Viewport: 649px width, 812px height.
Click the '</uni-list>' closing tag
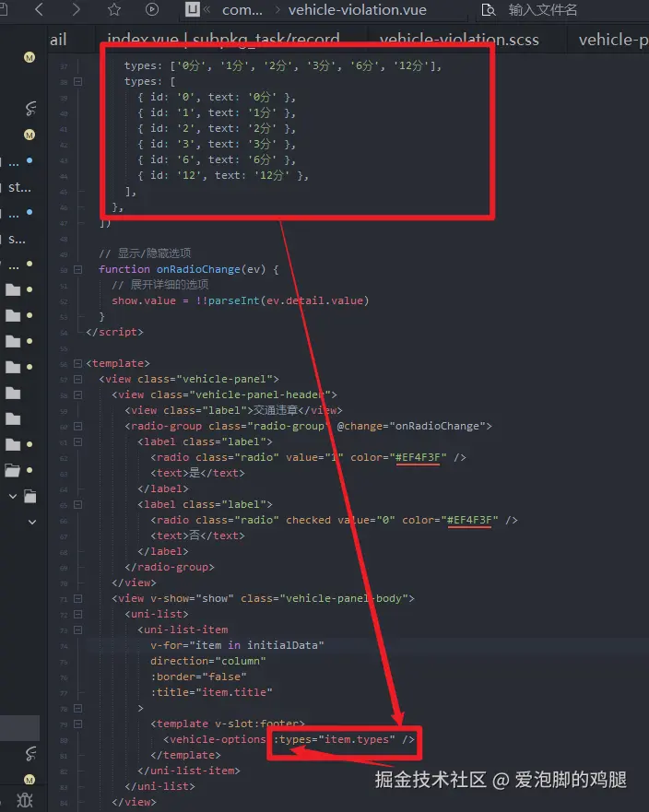(159, 786)
